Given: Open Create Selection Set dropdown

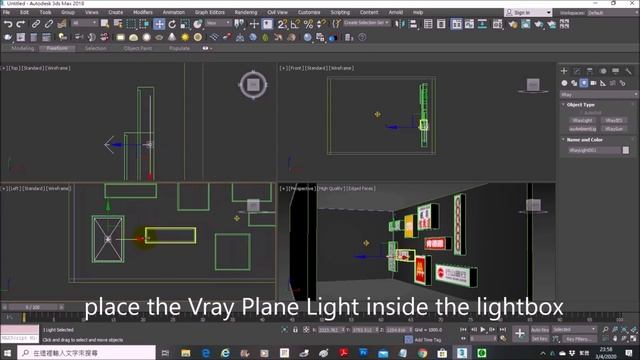Looking at the screenshot, I should click(x=367, y=23).
